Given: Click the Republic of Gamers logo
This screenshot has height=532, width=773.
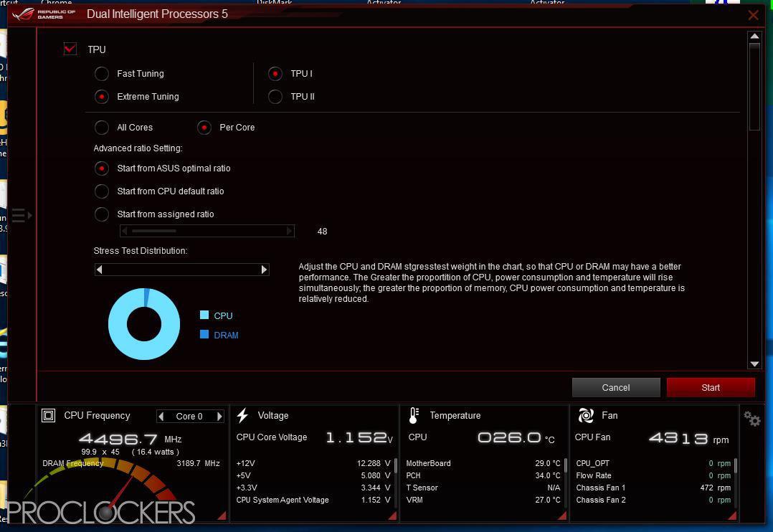Looking at the screenshot, I should pos(44,14).
